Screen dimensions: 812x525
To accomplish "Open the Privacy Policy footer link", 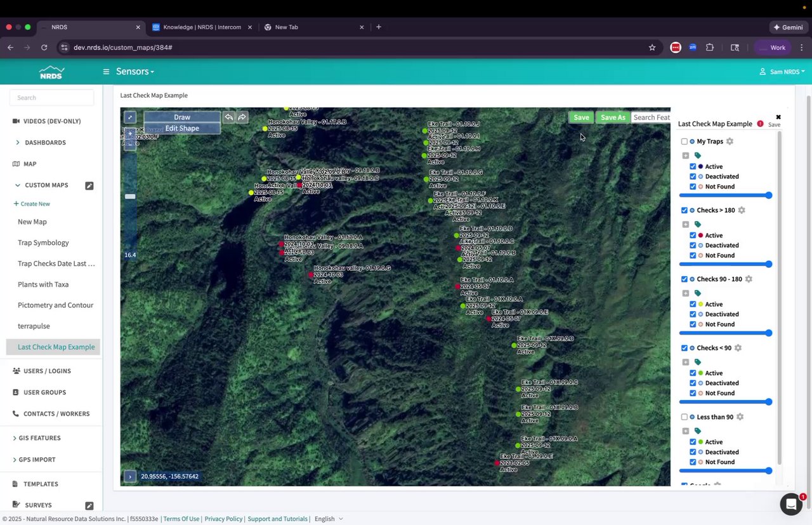I will click(x=223, y=519).
